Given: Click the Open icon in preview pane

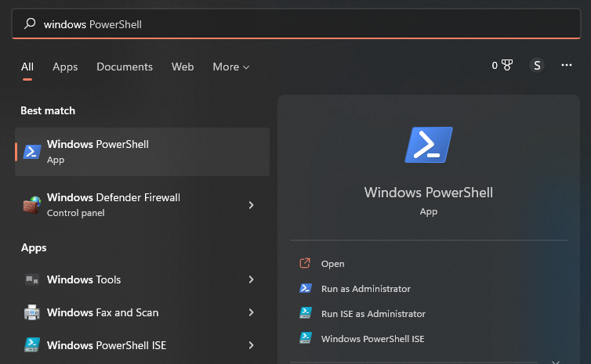Looking at the screenshot, I should tap(305, 263).
